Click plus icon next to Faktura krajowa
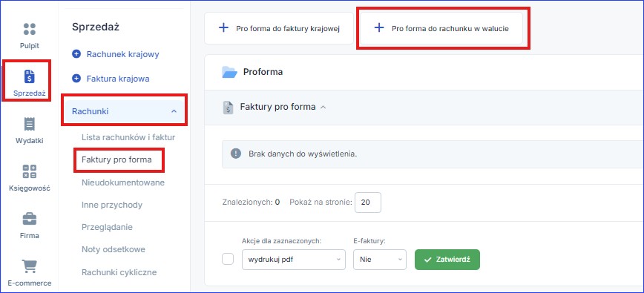The width and height of the screenshot is (644, 293). pos(76,79)
